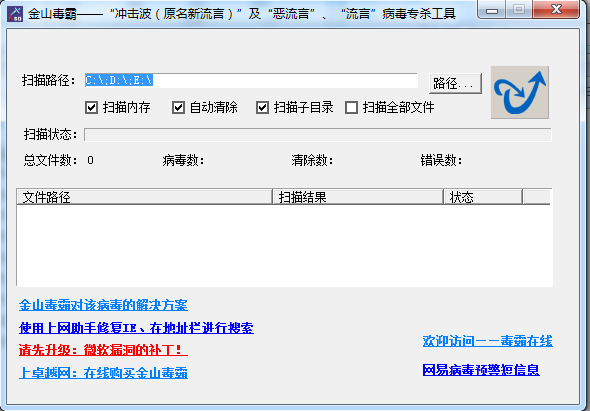Visit the 欢迎访问——毒霸在线 link

click(x=488, y=341)
